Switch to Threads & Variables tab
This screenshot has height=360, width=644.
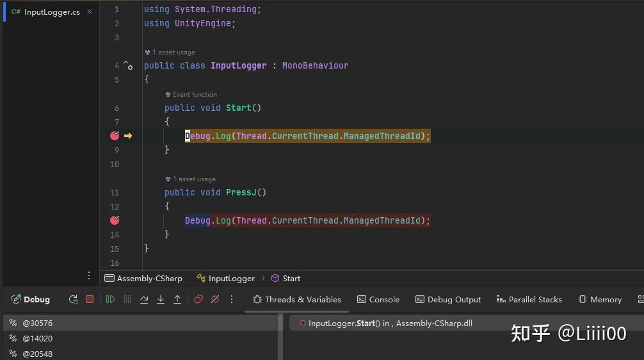[x=297, y=300]
